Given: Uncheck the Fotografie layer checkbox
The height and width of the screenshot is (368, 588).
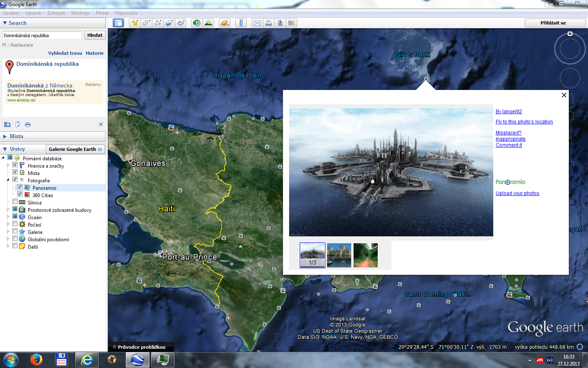Looking at the screenshot, I should pos(15,180).
